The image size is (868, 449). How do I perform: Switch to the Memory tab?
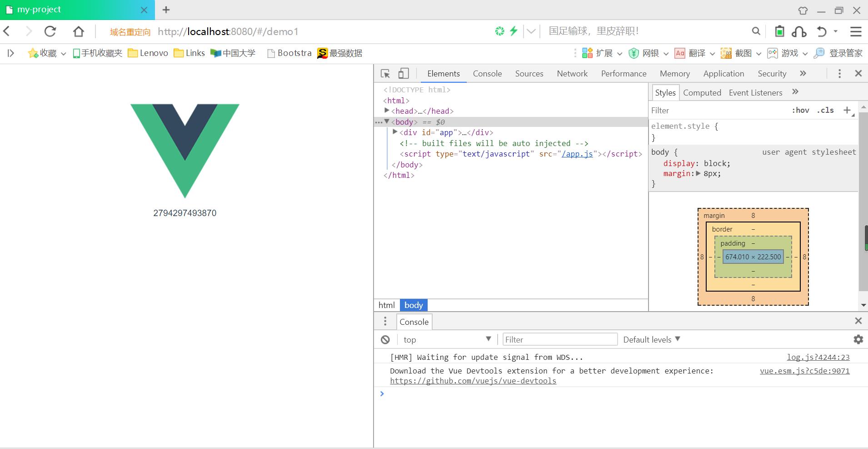pyautogui.click(x=675, y=74)
